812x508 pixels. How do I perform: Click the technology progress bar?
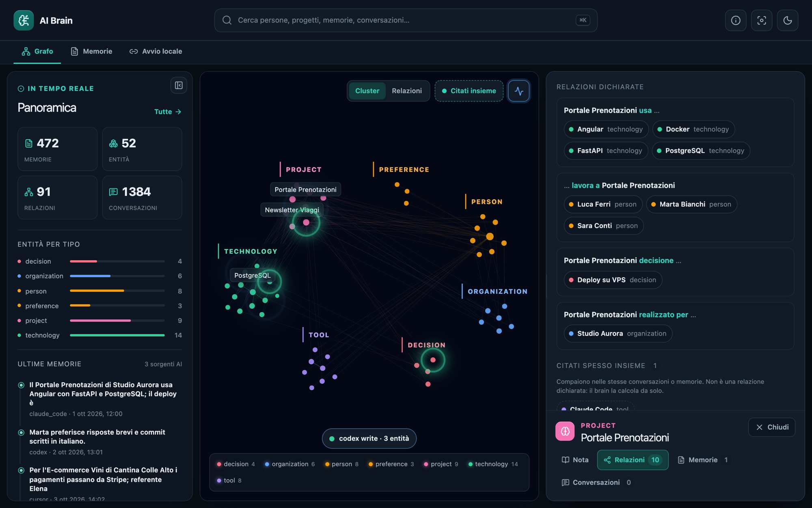pyautogui.click(x=117, y=335)
